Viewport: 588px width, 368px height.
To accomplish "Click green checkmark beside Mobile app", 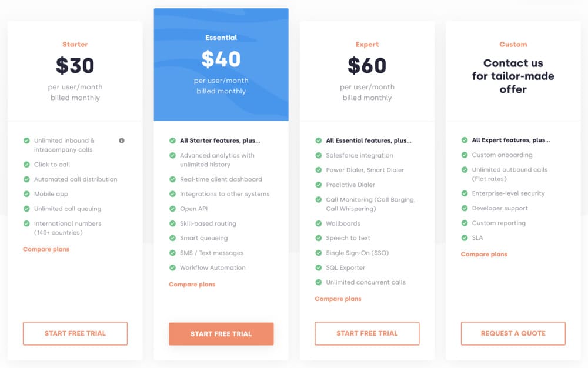I will 26,194.
